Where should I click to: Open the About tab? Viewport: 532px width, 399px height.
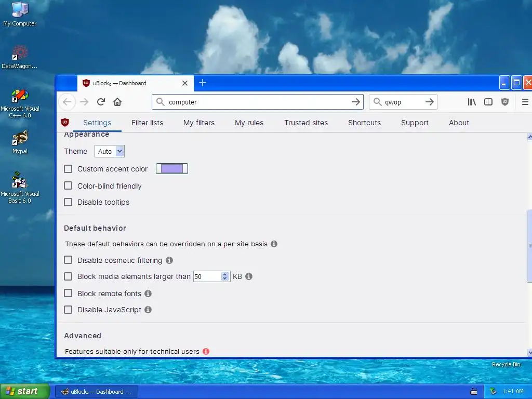pyautogui.click(x=459, y=123)
